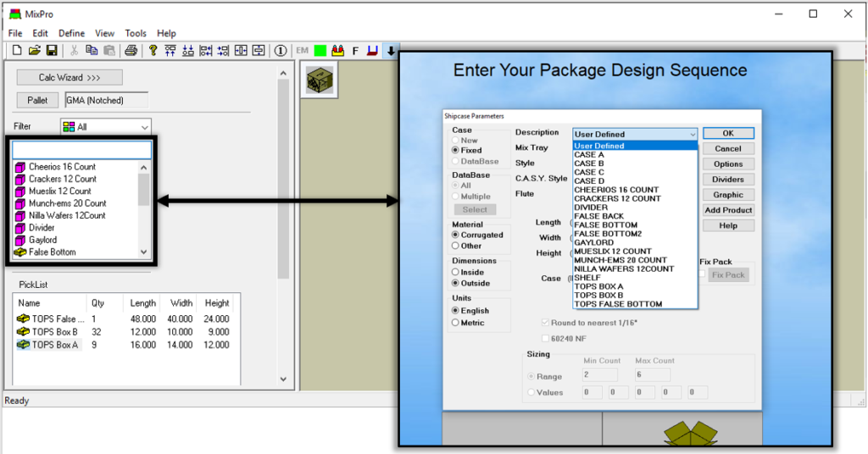Open the Filter dropdown showing All

(105, 126)
